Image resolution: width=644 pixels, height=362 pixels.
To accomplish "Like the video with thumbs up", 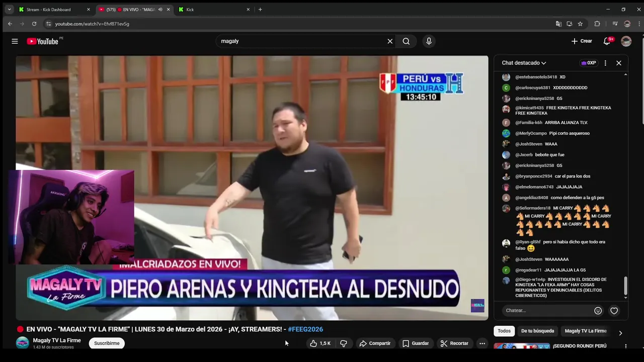I will coord(320,343).
